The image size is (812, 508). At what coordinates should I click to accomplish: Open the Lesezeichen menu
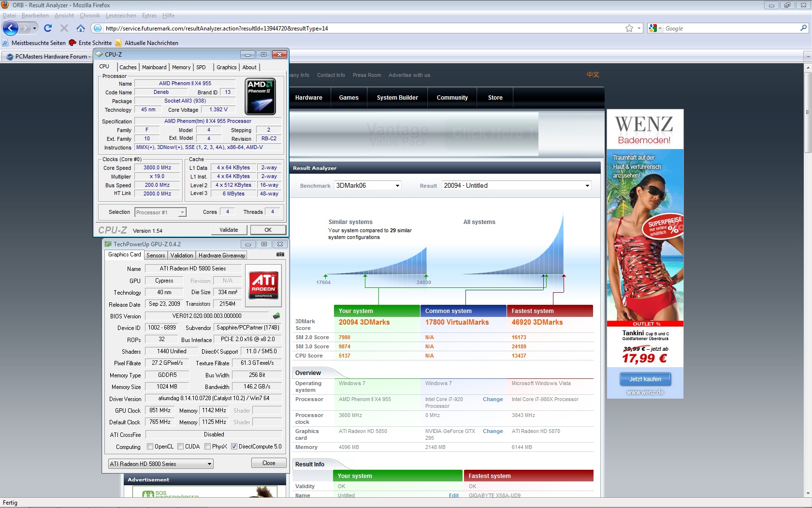coord(121,15)
